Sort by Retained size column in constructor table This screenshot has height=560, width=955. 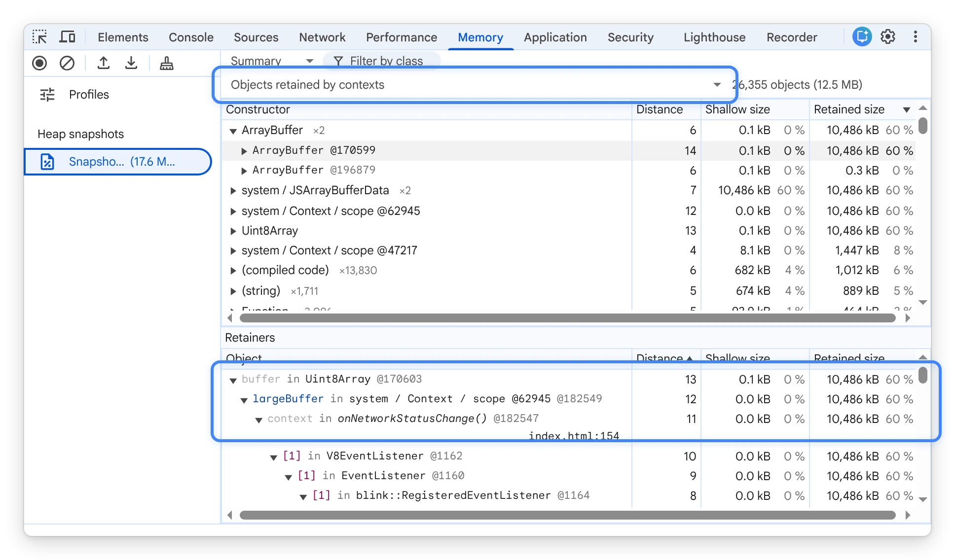(862, 109)
